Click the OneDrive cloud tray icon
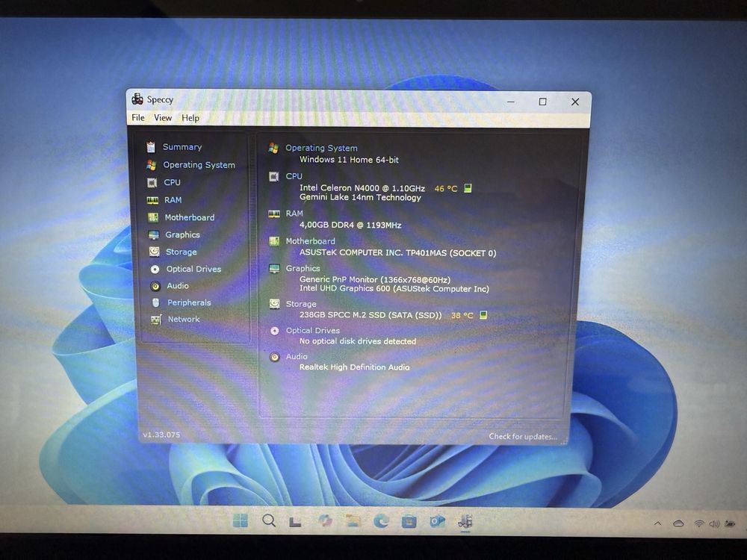747x560 pixels. [x=678, y=523]
